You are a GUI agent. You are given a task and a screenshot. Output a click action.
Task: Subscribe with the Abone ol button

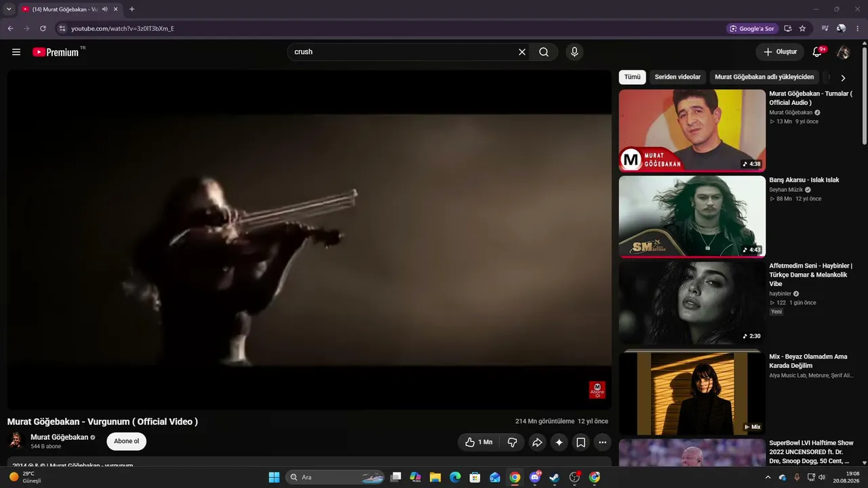click(126, 441)
